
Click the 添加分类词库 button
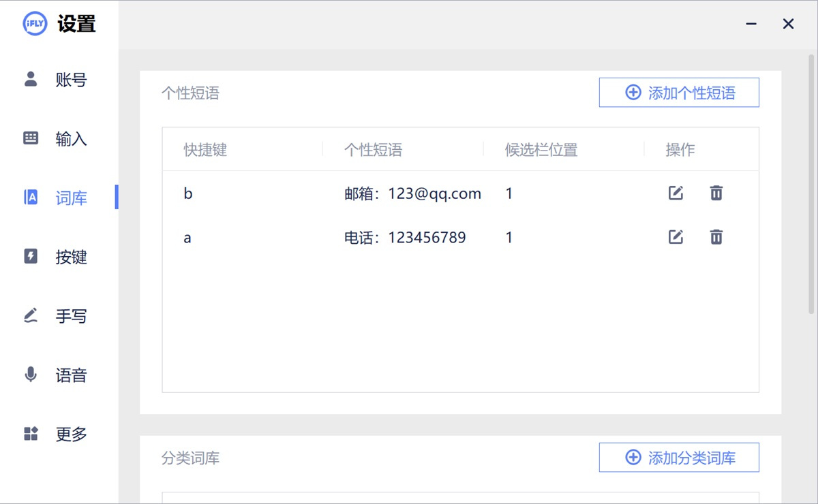(x=679, y=458)
